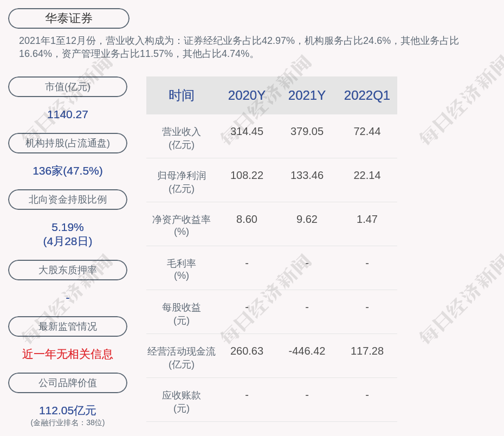Image resolution: width=504 pixels, height=436 pixels.
Task: Click revenue value 72.44
Action: point(367,132)
